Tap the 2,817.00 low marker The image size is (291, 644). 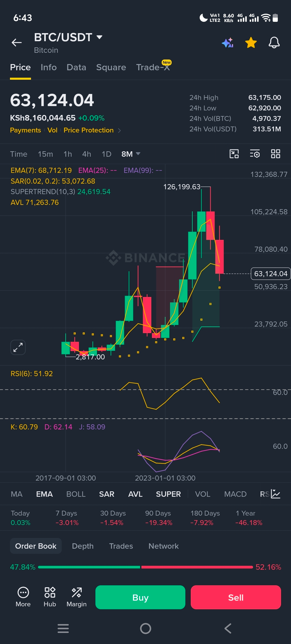pyautogui.click(x=90, y=357)
